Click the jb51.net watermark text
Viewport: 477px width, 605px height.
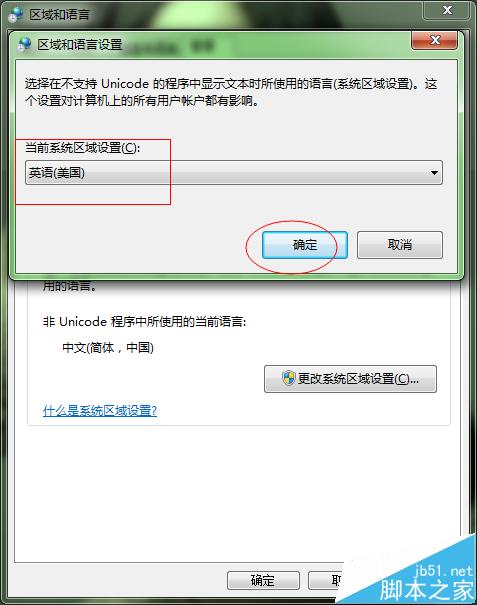[443, 570]
